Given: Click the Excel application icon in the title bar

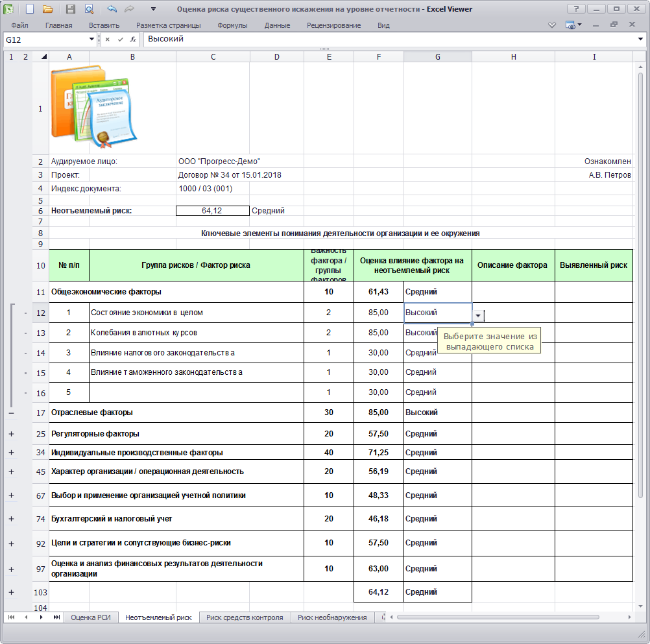Looking at the screenshot, I should [x=8, y=8].
